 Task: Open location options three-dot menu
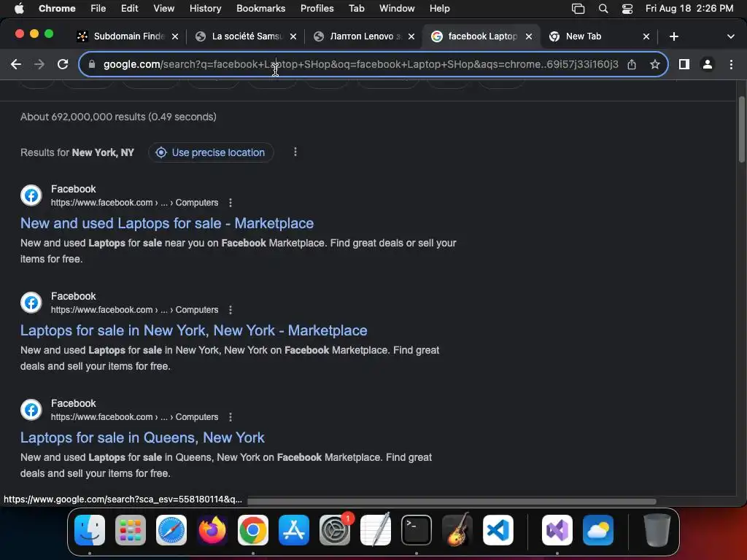[295, 152]
